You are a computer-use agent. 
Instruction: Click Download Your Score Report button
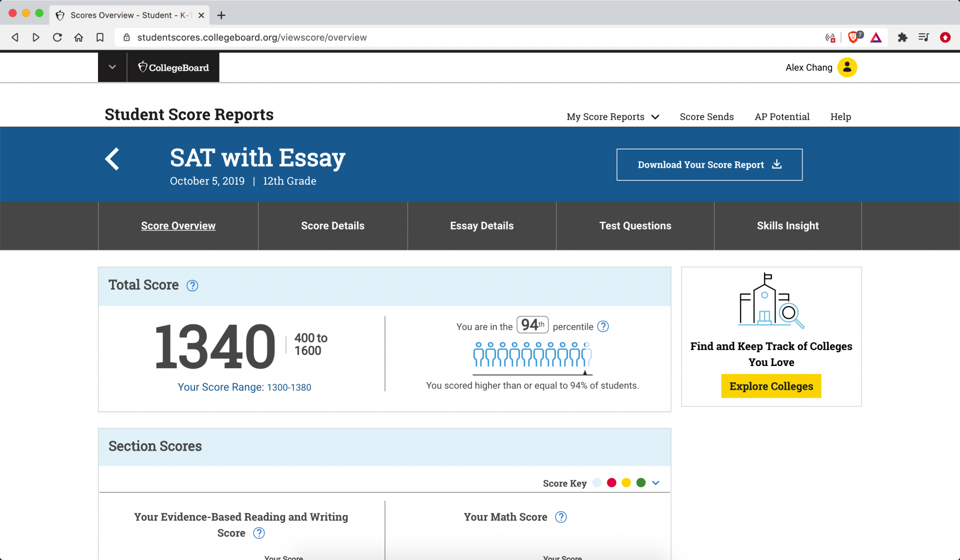tap(709, 164)
